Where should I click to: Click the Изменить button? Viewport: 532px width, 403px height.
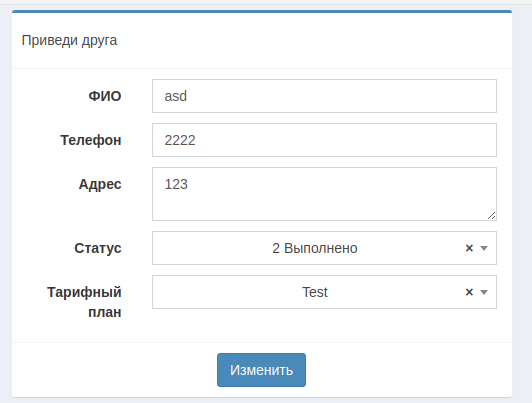[x=261, y=370]
